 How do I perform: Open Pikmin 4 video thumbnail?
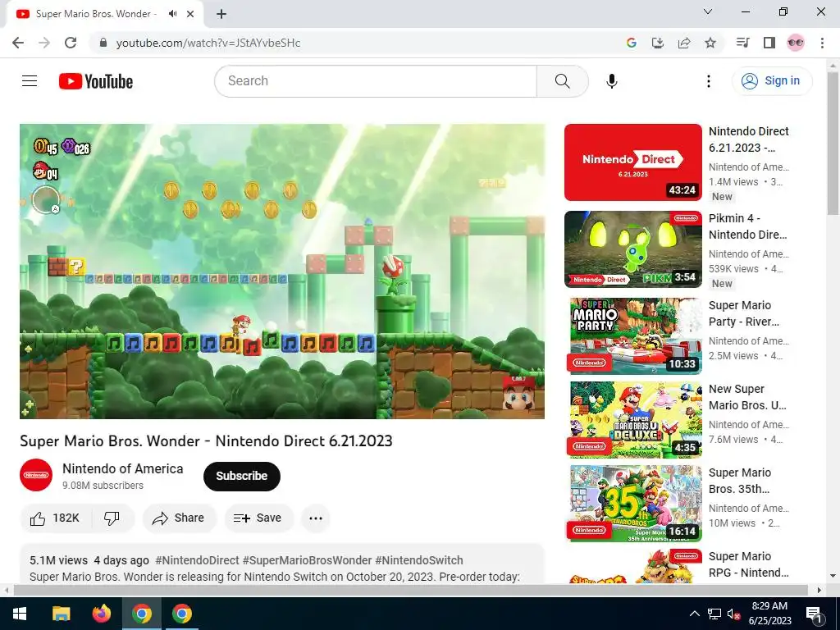[x=633, y=249]
